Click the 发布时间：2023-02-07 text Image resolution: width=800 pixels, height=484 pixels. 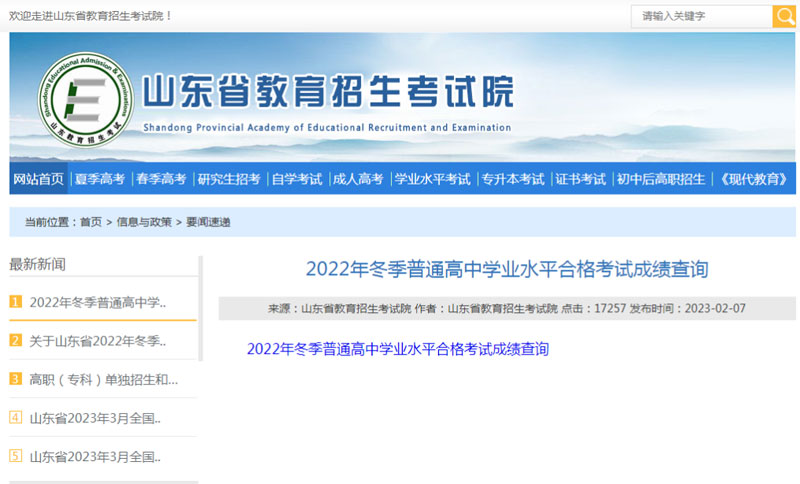pos(688,308)
